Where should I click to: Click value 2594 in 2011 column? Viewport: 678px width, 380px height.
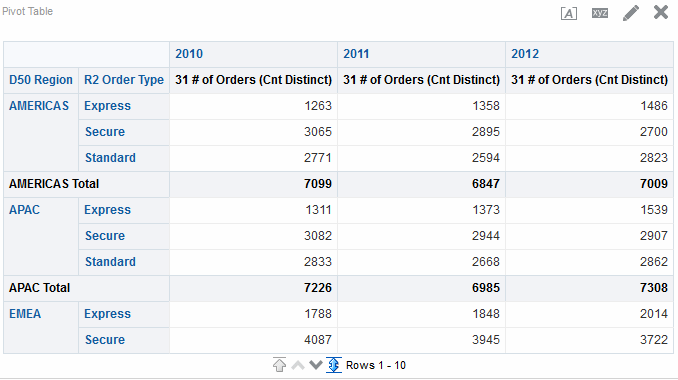point(486,158)
